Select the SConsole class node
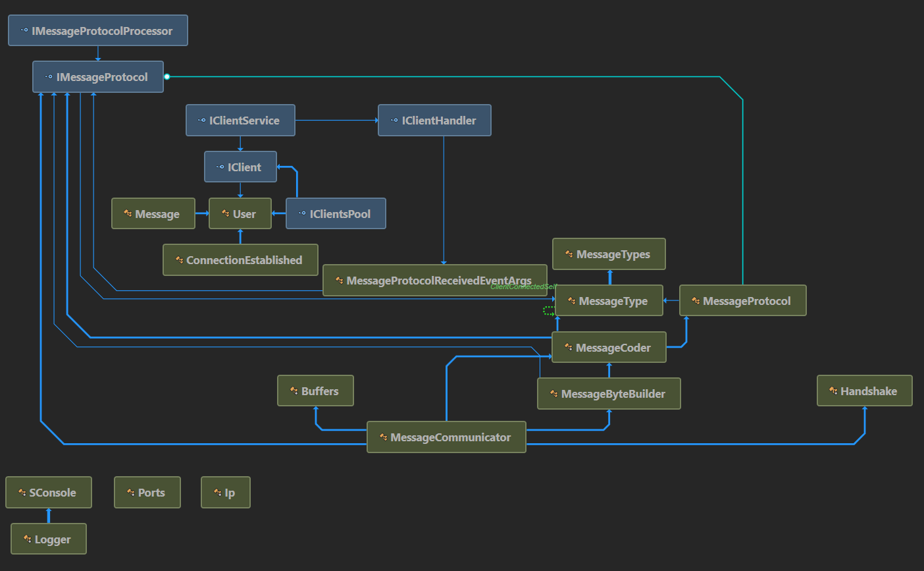The height and width of the screenshot is (571, 924). [49, 493]
